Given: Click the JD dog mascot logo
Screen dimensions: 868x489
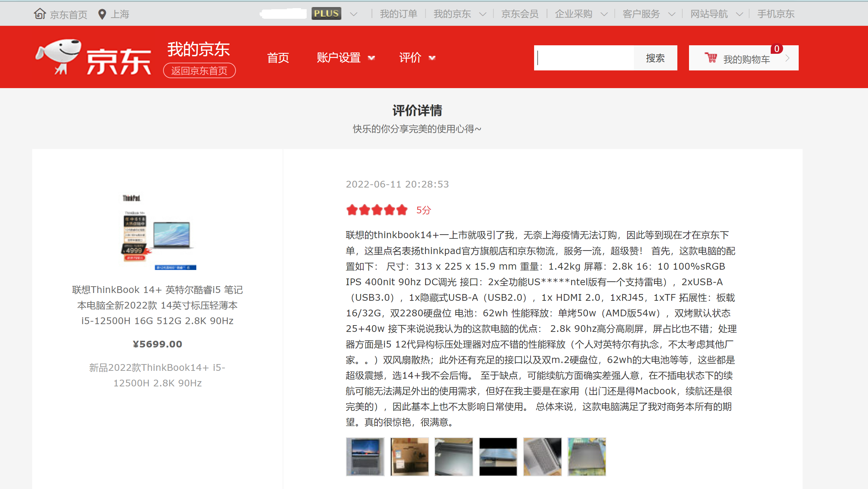Looking at the screenshot, I should [x=58, y=57].
